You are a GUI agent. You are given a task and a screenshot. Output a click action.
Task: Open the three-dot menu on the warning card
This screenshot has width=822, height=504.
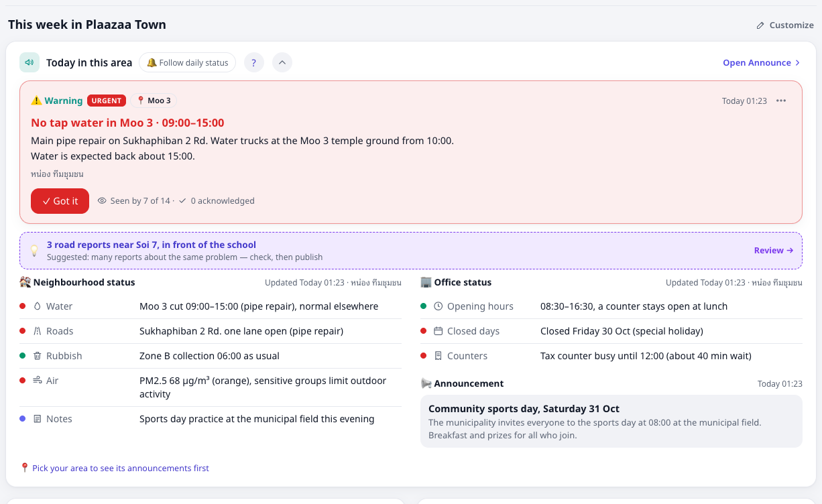781,101
